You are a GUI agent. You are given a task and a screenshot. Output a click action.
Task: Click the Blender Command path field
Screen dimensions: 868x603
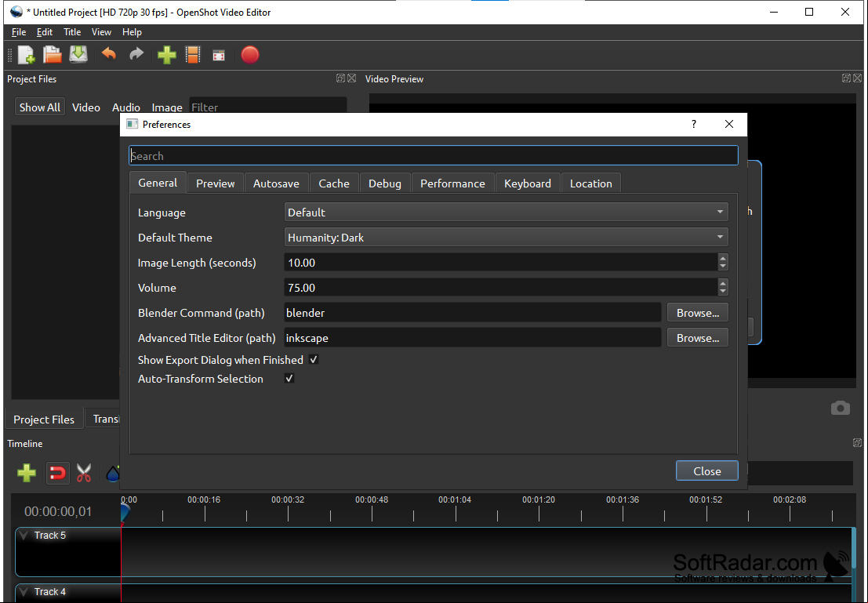pyautogui.click(x=473, y=313)
